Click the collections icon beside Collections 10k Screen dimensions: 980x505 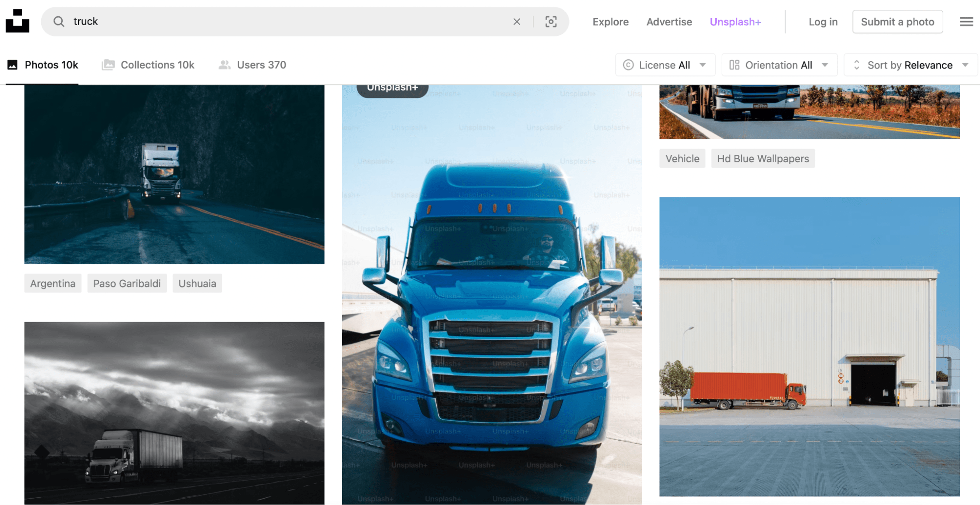click(x=108, y=64)
